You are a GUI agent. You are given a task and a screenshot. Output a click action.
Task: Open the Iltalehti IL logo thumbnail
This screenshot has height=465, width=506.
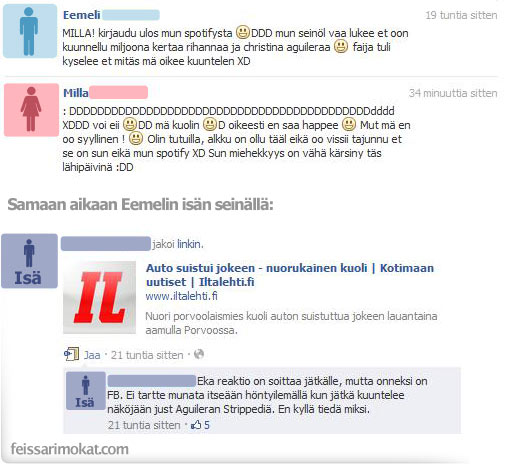[99, 297]
